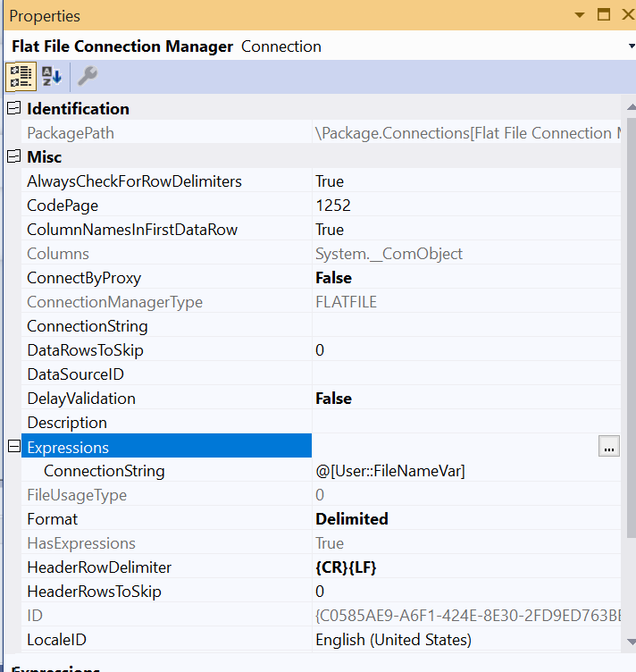This screenshot has width=636, height=672.
Task: Click ColumnNamesInFirstDataRow value True
Action: [330, 230]
